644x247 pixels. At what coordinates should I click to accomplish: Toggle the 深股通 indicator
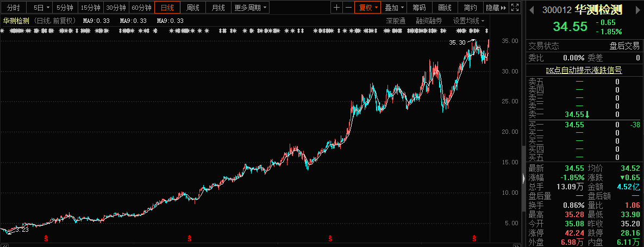[x=396, y=21]
